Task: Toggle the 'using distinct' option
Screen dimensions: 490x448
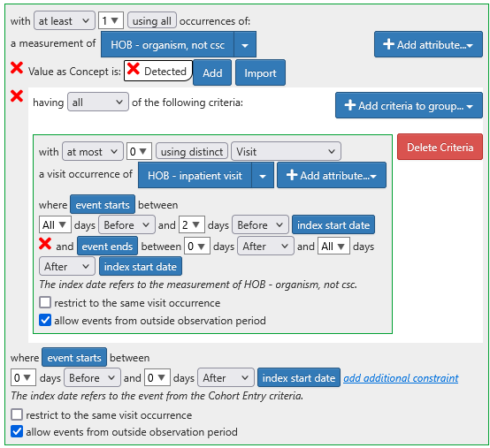Action: coord(192,152)
